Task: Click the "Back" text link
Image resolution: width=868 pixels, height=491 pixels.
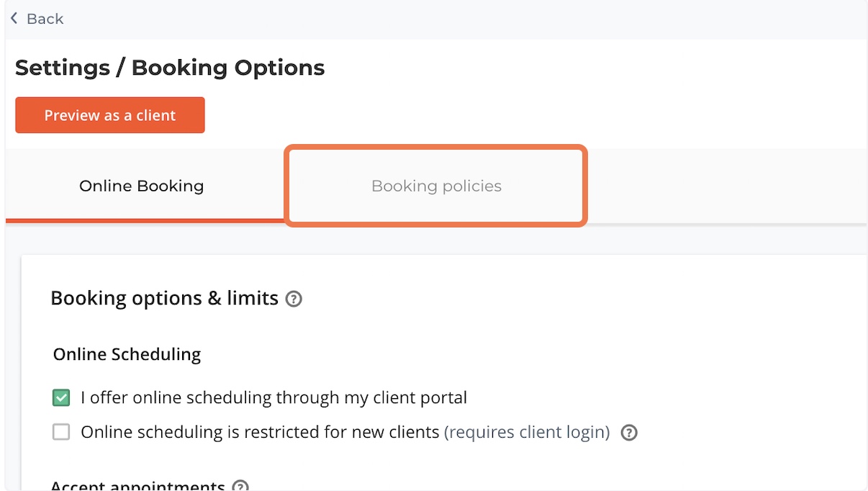Action: [45, 19]
